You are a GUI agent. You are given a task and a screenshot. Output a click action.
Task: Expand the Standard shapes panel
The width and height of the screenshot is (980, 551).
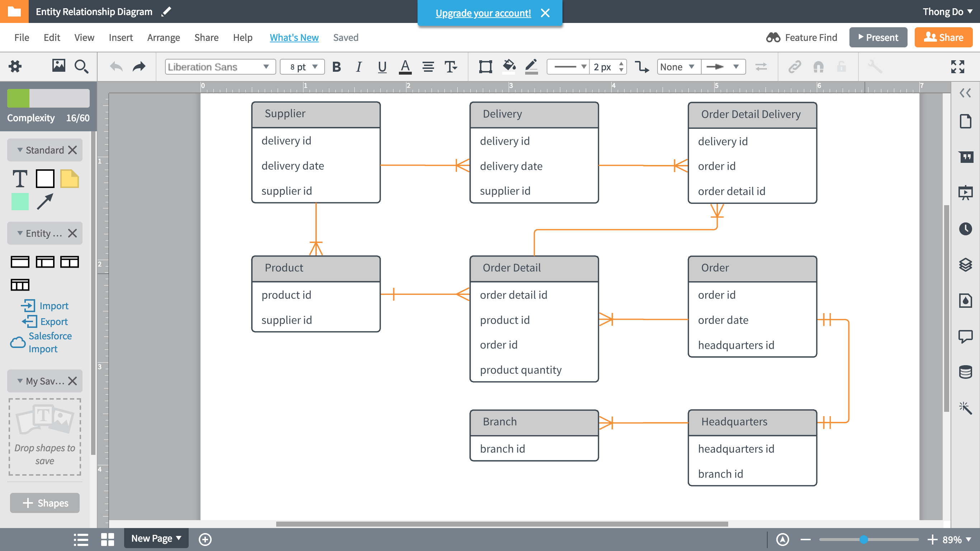point(19,149)
